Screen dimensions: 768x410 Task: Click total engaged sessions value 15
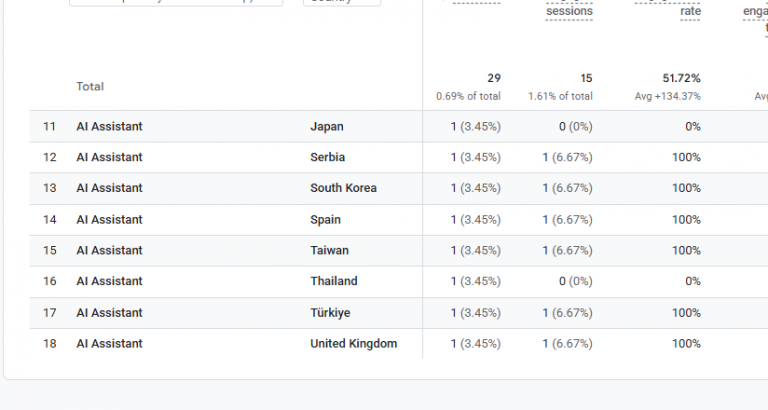[x=586, y=78]
